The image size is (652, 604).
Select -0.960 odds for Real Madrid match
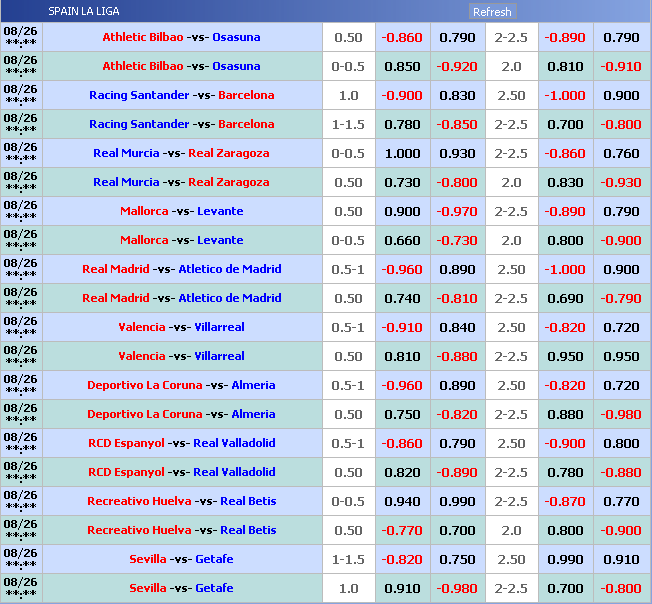(402, 269)
